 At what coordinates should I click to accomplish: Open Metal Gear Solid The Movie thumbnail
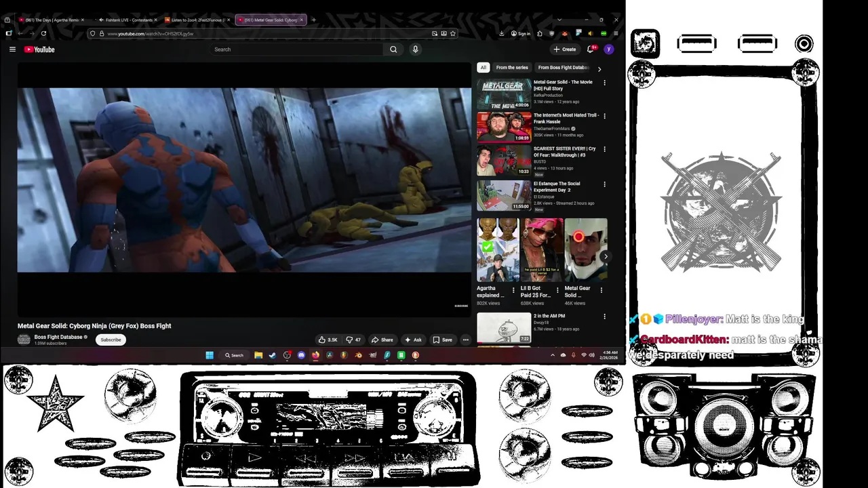pyautogui.click(x=504, y=94)
